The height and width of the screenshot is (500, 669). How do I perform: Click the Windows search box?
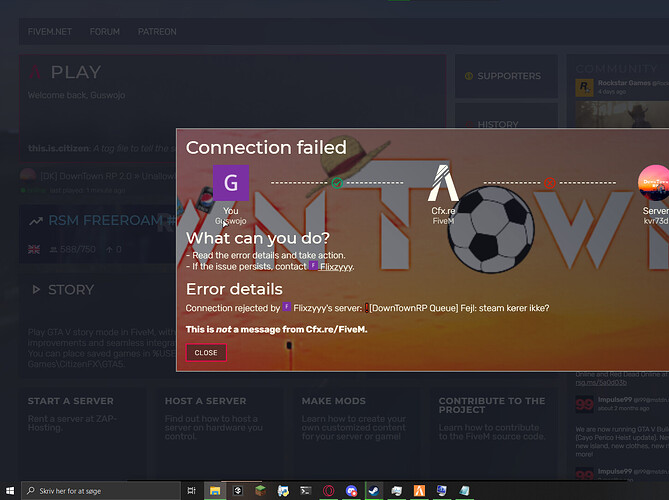(x=101, y=491)
